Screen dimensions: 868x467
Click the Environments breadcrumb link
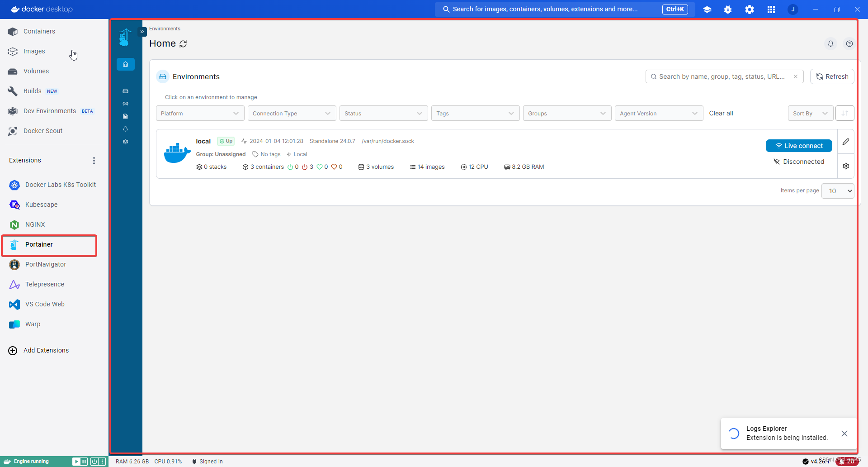(165, 29)
